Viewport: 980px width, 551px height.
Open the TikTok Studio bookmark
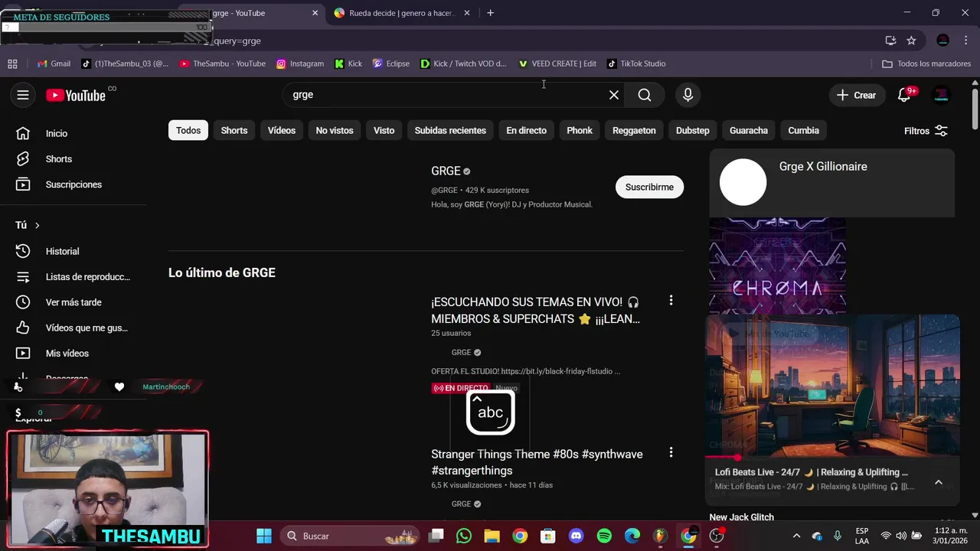(636, 64)
